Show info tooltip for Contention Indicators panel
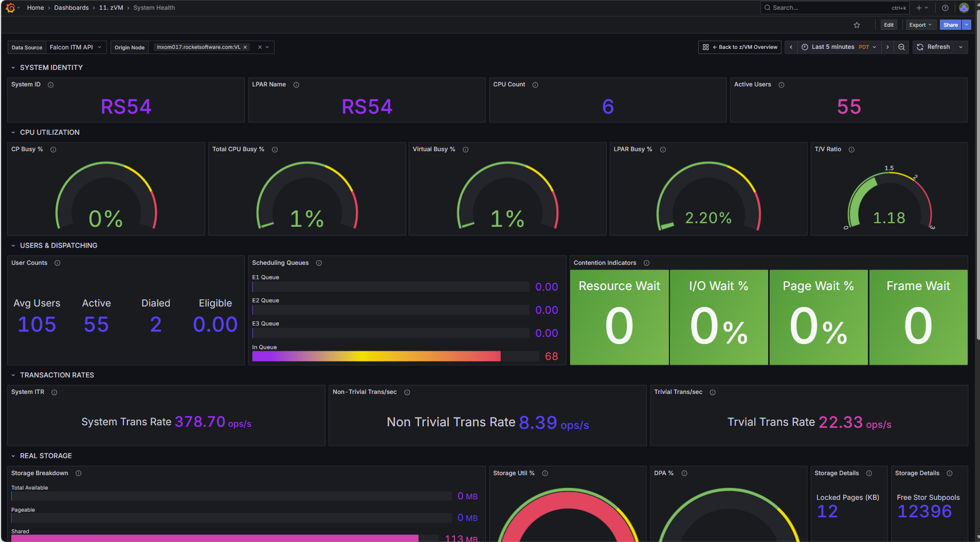Viewport: 980px width, 542px height. point(646,263)
